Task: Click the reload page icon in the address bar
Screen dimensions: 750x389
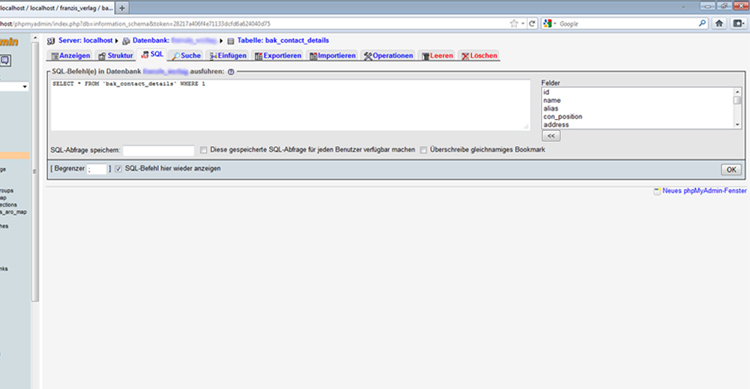Action: click(x=532, y=23)
